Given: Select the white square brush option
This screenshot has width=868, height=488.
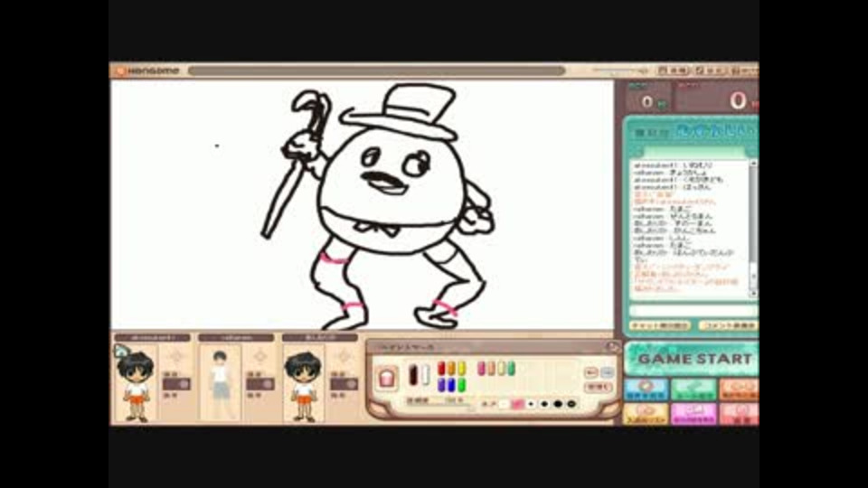Looking at the screenshot, I should pyautogui.click(x=504, y=405).
